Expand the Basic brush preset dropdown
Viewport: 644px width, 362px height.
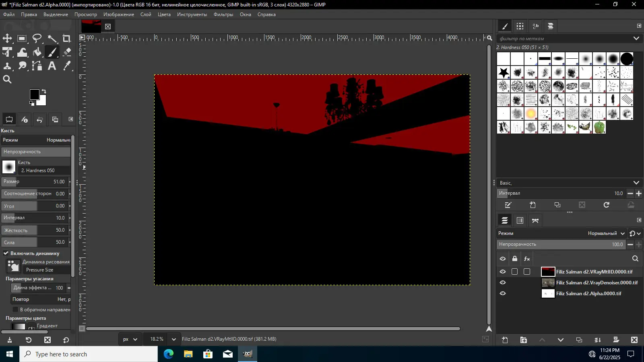(x=636, y=183)
